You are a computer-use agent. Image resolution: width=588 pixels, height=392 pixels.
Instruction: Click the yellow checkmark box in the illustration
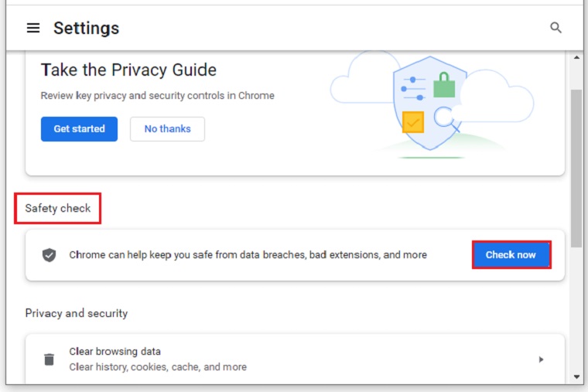pyautogui.click(x=413, y=122)
